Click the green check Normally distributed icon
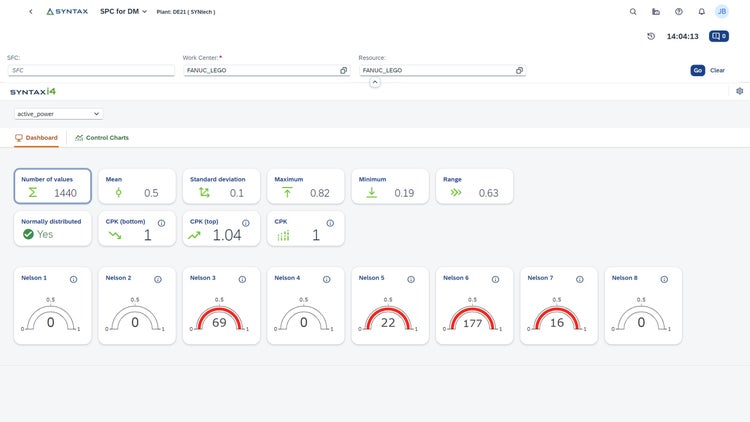 pos(28,234)
